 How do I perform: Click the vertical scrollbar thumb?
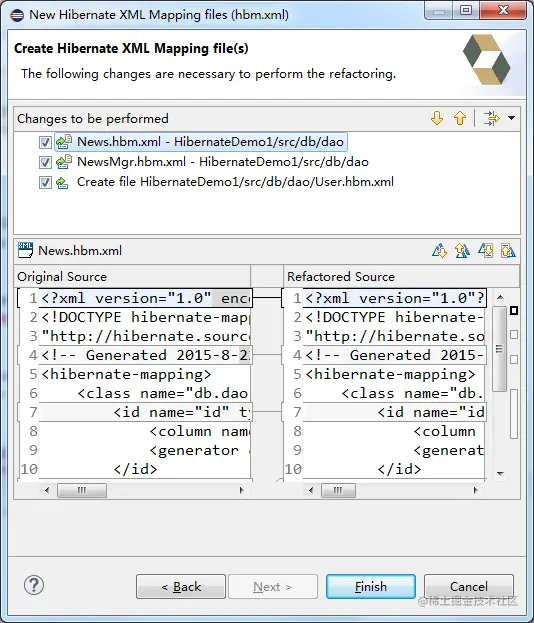point(500,349)
